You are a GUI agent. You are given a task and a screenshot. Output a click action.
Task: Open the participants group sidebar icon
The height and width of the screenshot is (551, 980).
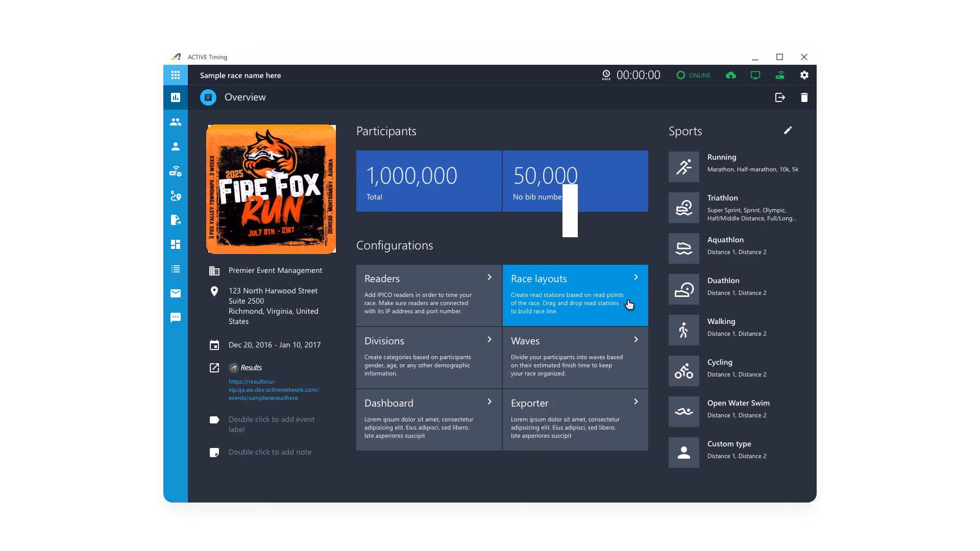176,122
